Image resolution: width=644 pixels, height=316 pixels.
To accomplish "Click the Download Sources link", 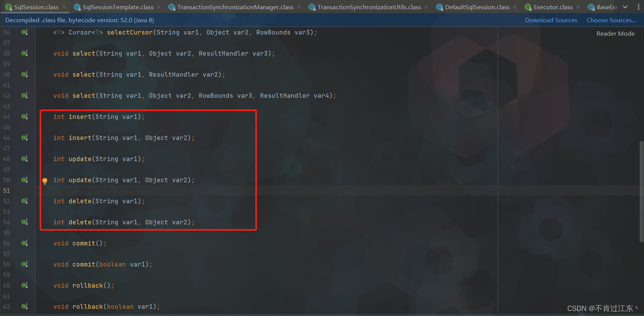I will [551, 20].
